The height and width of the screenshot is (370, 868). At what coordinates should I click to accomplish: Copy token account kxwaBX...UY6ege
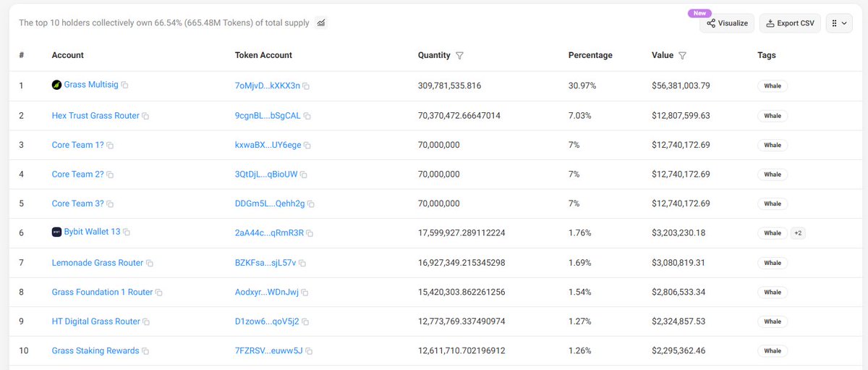coord(307,146)
